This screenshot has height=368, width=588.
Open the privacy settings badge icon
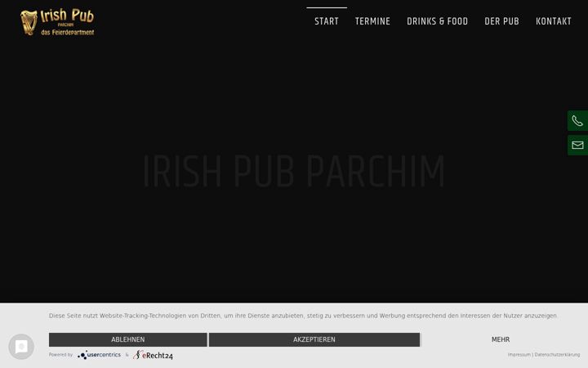point(21,347)
